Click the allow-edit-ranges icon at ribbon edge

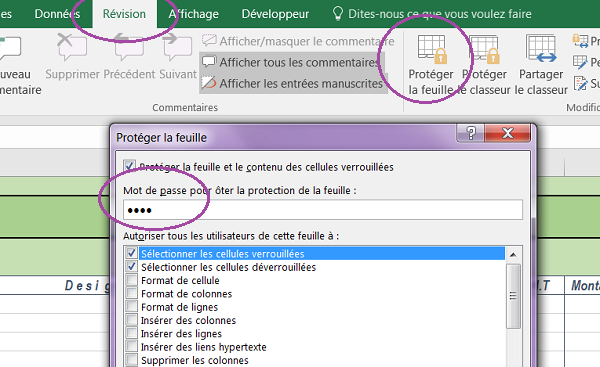(x=580, y=62)
